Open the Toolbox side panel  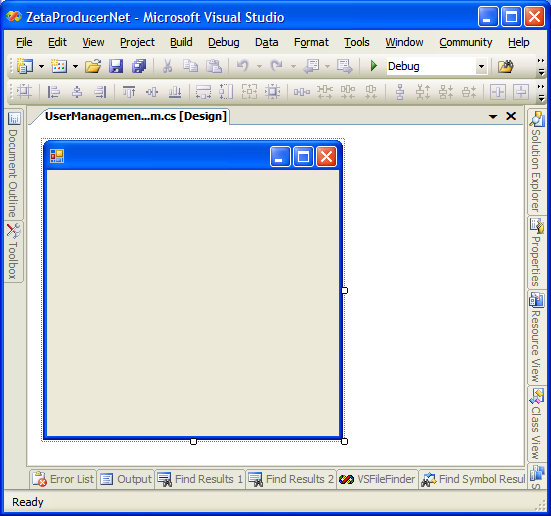[x=14, y=251]
